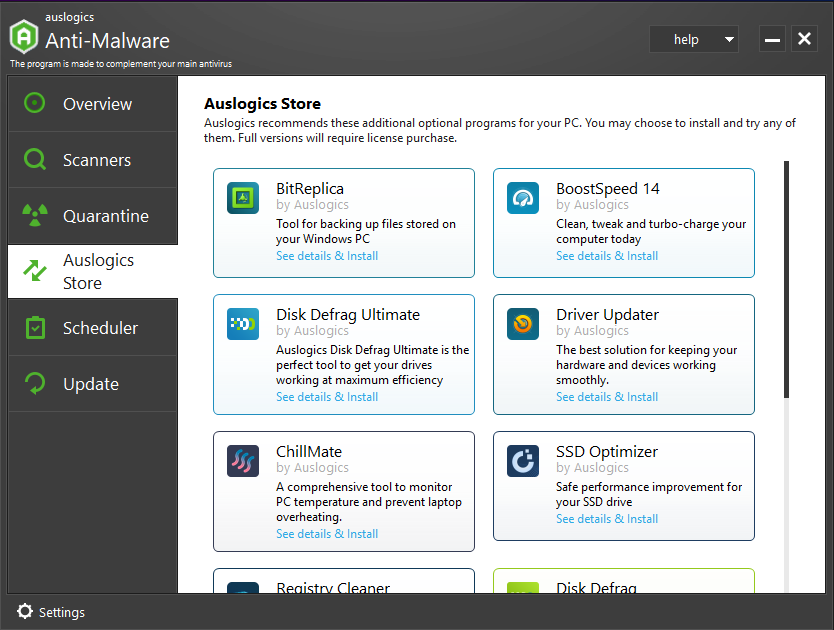Switch to the Scanners tab

93,160
